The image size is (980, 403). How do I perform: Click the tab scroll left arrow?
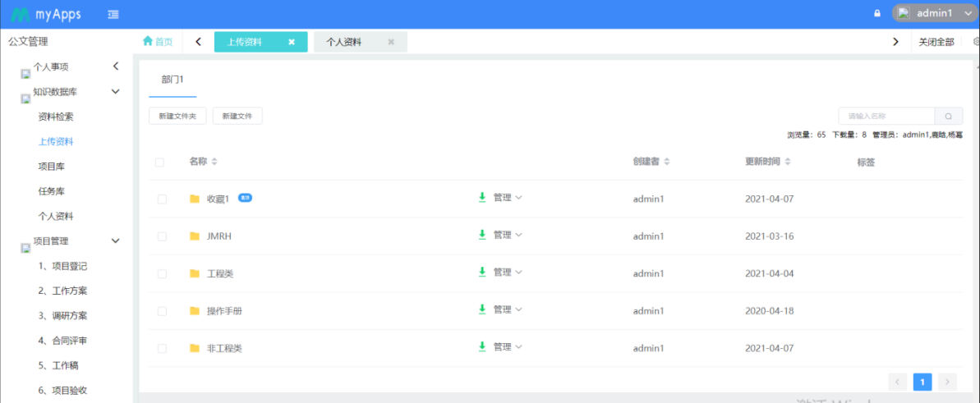pos(199,42)
